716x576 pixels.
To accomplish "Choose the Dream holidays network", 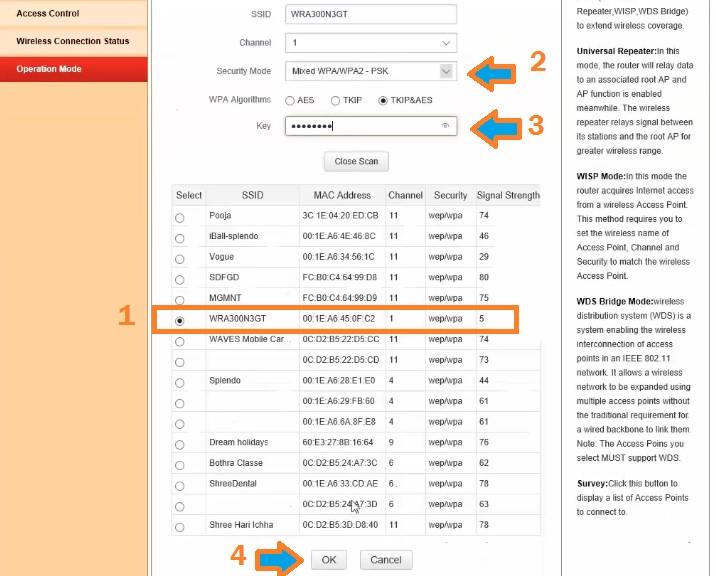I will click(180, 445).
